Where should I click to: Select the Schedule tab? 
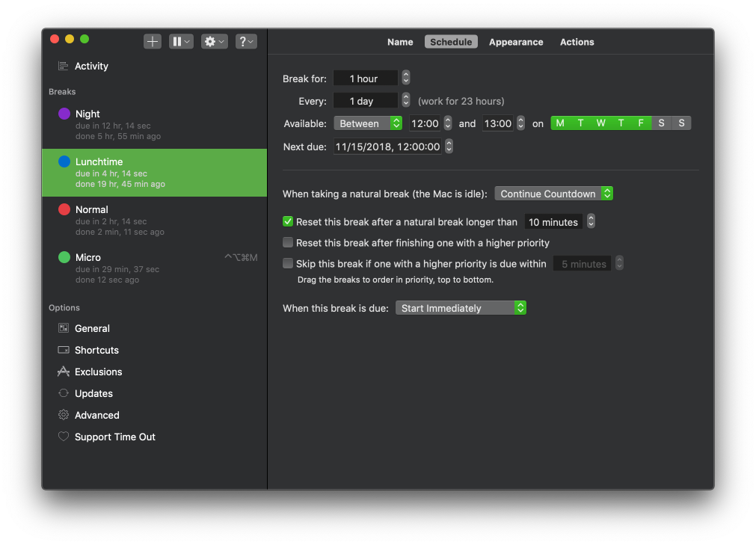pyautogui.click(x=451, y=42)
